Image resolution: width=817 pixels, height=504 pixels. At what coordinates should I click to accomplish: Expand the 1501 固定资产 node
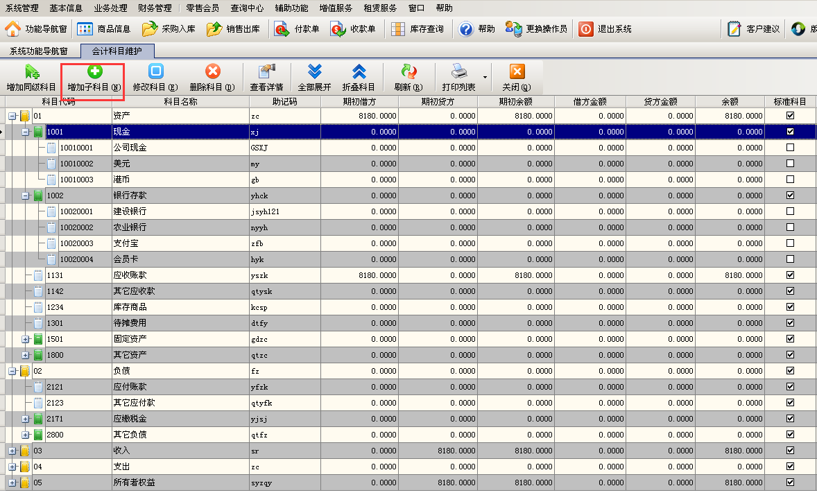(x=25, y=340)
